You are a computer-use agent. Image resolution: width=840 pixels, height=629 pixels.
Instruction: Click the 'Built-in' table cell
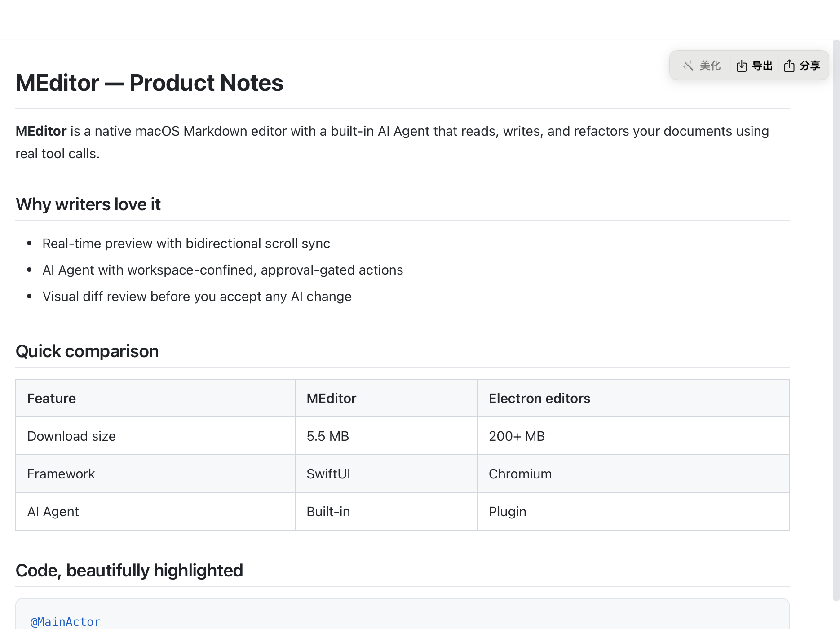click(x=386, y=512)
